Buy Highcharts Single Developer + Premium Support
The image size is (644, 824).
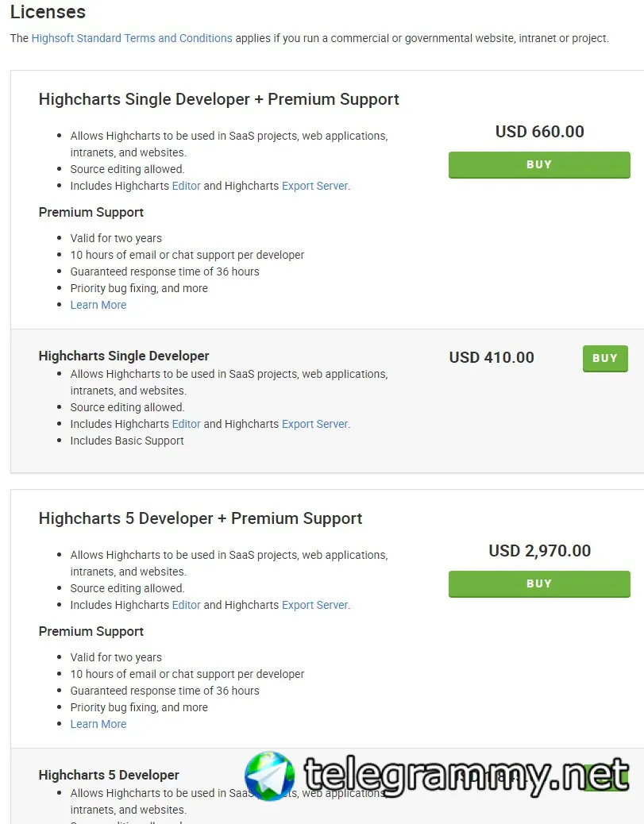pos(539,165)
